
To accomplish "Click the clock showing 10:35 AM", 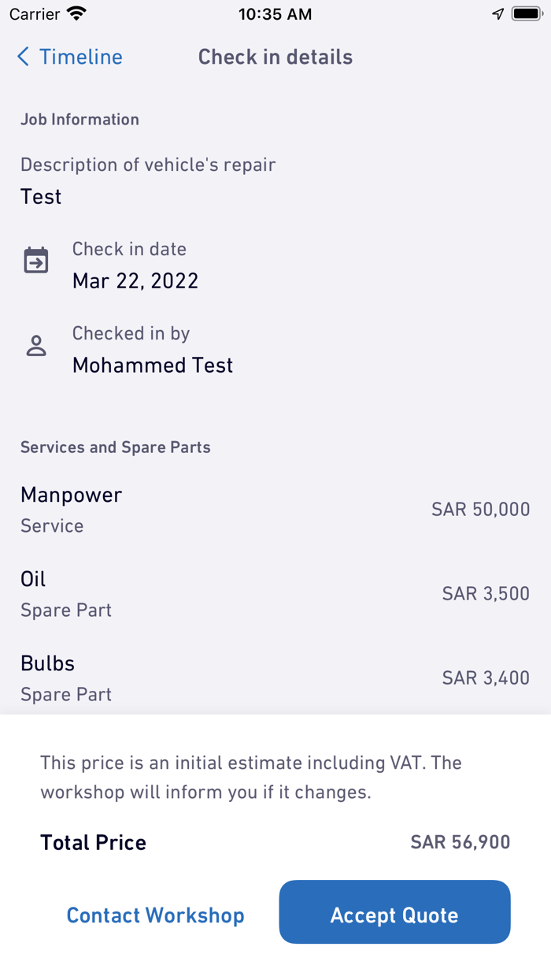I will pyautogui.click(x=275, y=13).
